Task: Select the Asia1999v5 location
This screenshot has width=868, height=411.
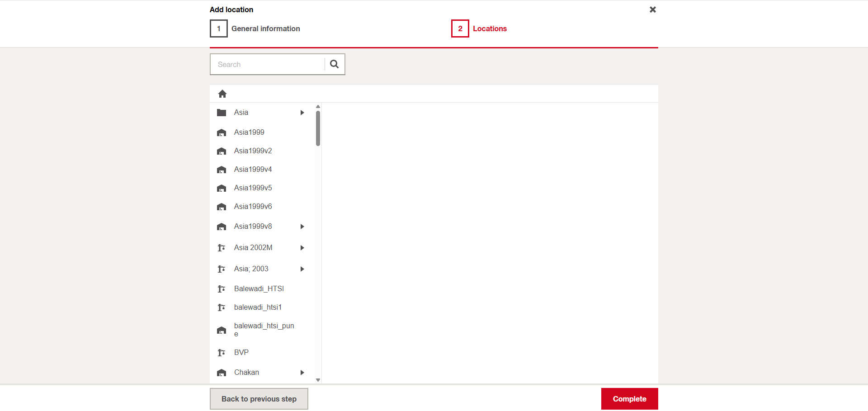Action: click(x=253, y=188)
